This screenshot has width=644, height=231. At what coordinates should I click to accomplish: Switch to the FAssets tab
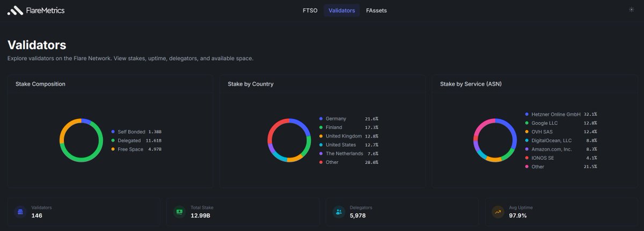(376, 10)
